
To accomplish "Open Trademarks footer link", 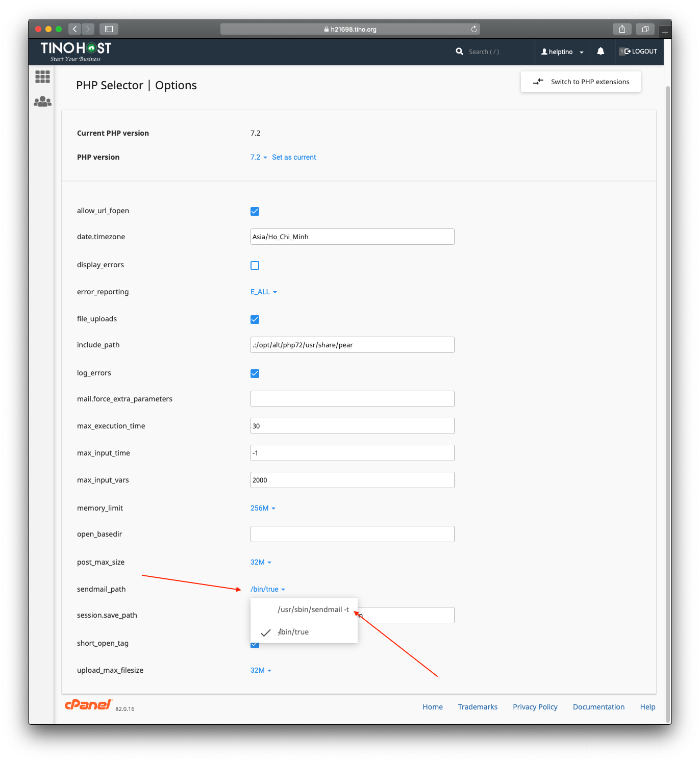I will [x=478, y=707].
